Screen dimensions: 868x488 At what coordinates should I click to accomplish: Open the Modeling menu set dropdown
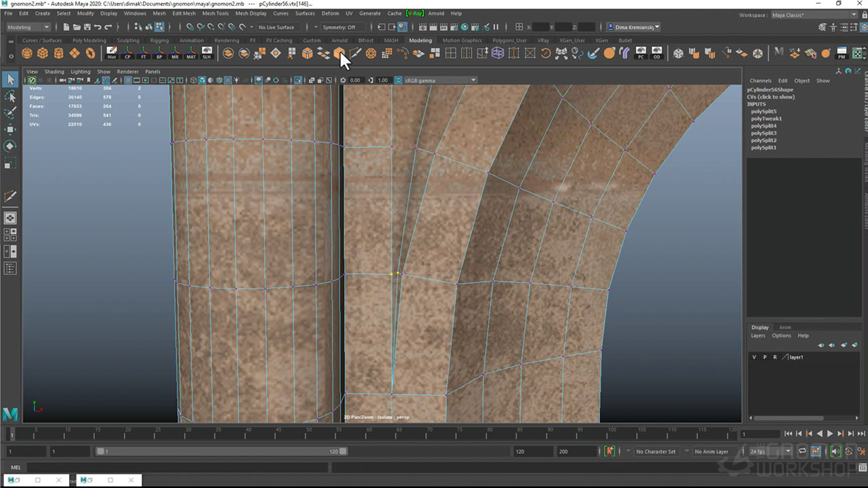click(x=28, y=27)
